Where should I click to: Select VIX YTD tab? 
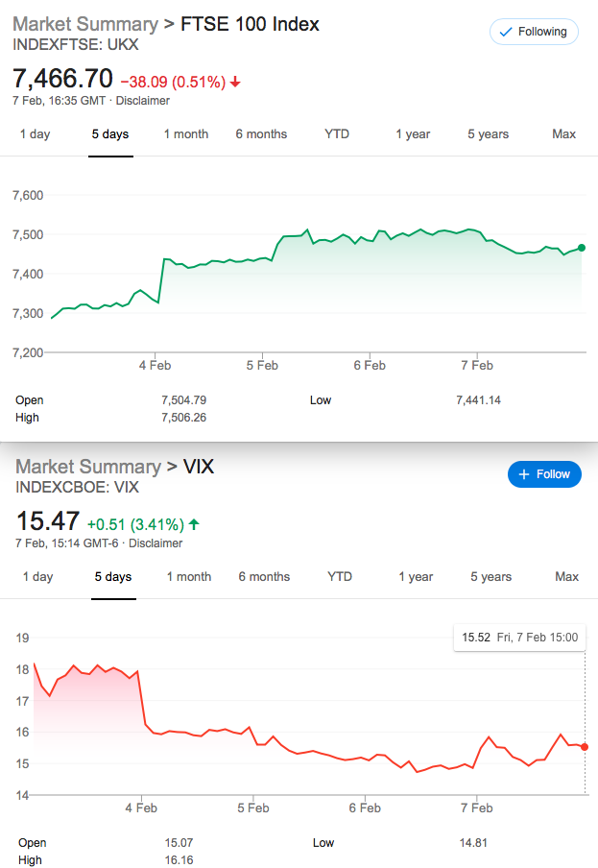340,576
